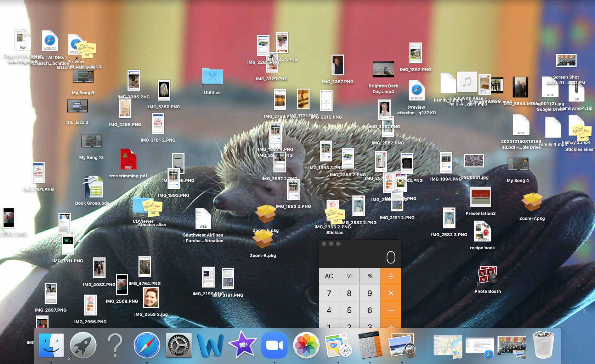595x364 pixels.
Task: Click Trash in the dock
Action: pos(543,345)
